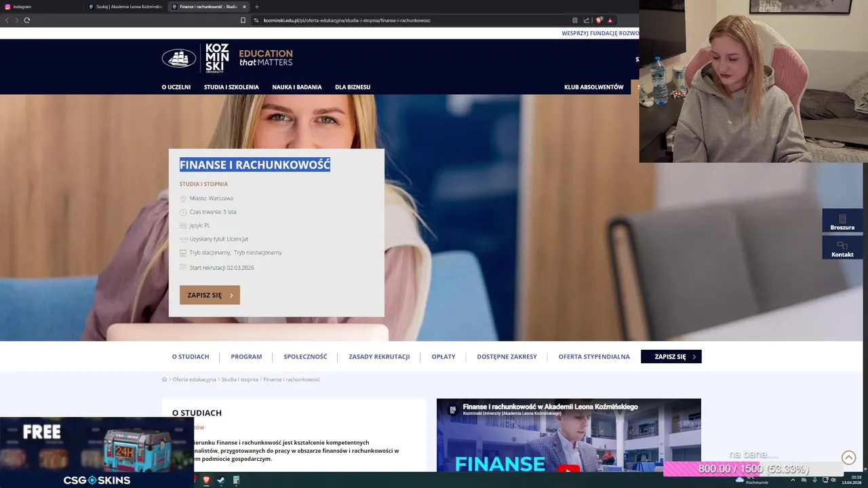Open Steam in the taskbar
The width and height of the screenshot is (868, 488).
(x=221, y=480)
